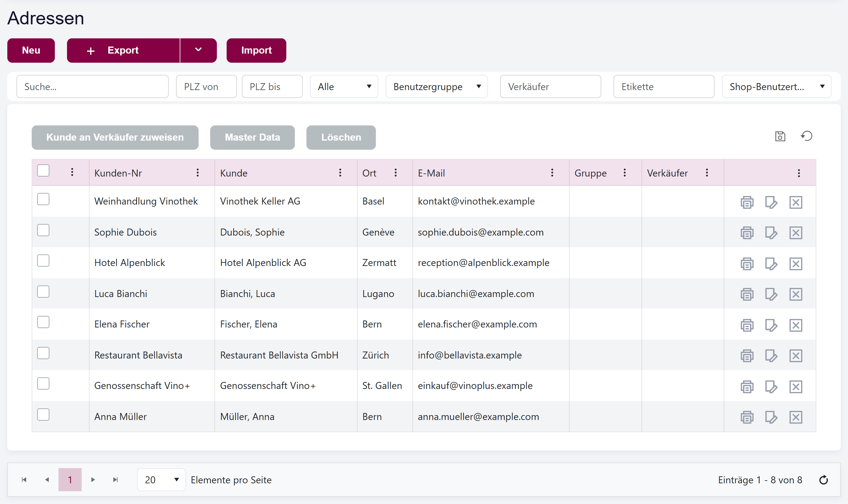
Task: Click the Export button
Action: pyautogui.click(x=123, y=50)
